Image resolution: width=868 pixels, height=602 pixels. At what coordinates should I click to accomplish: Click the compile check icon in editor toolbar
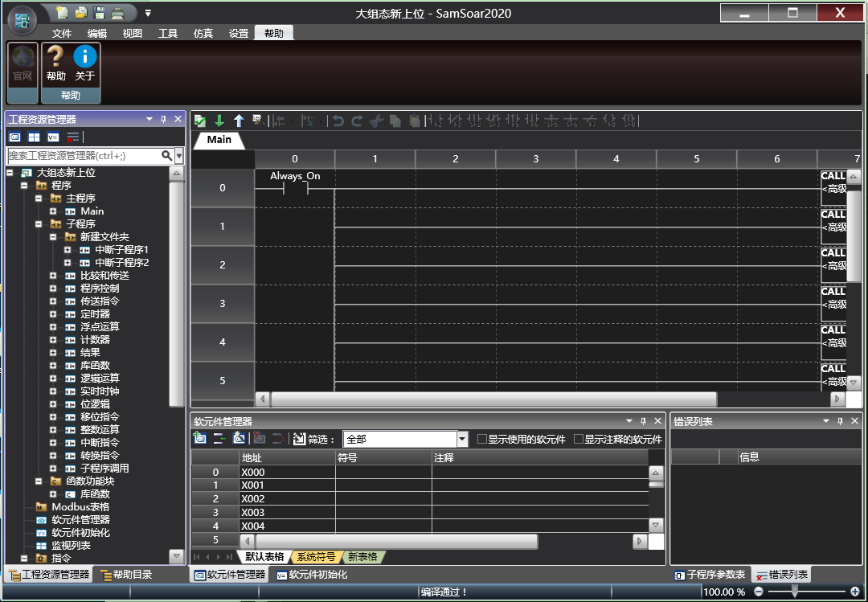[x=200, y=121]
